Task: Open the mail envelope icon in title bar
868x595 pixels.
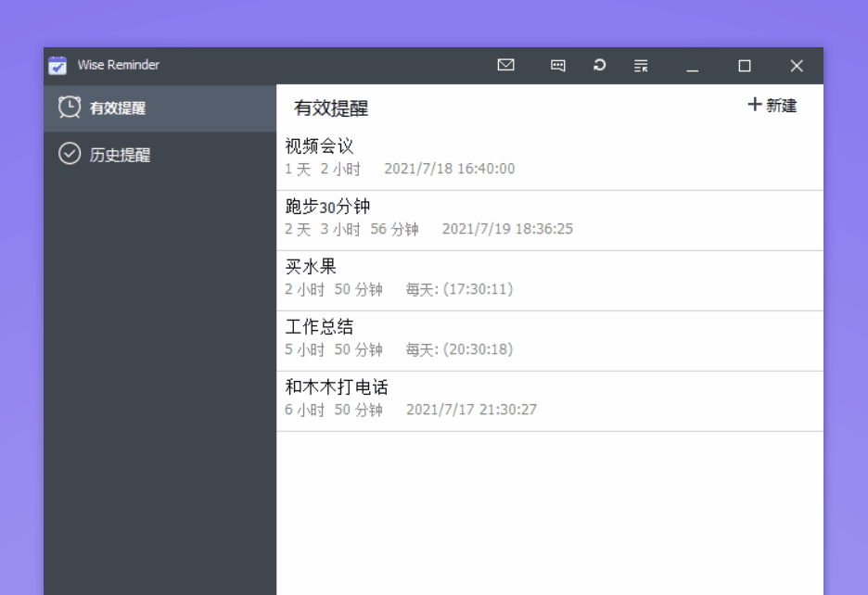Action: click(506, 65)
